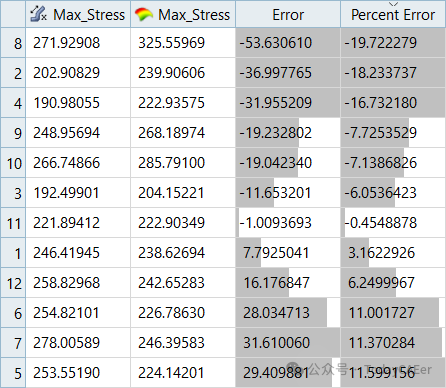Select row header number 5
Screen dimensions: 446x388
[x=13, y=373]
